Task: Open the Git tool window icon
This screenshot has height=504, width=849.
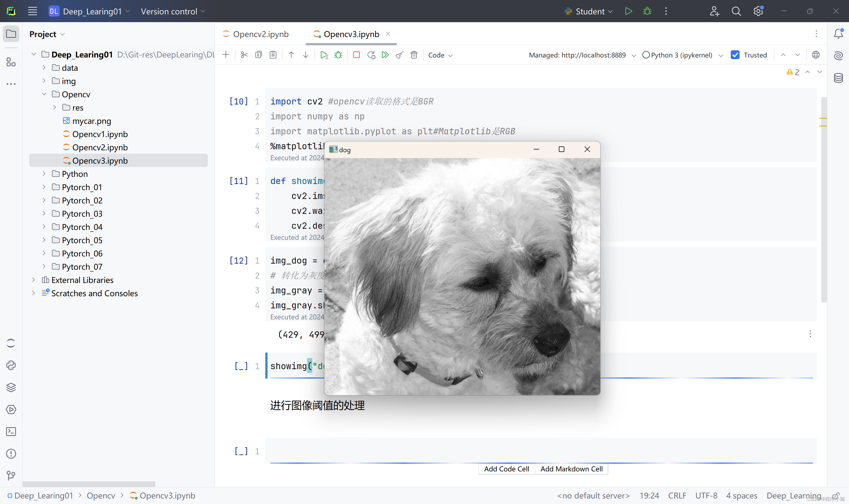Action: tap(11, 476)
